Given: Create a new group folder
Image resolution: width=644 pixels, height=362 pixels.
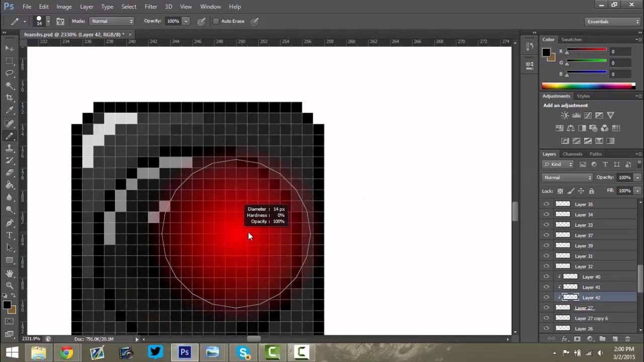Looking at the screenshot, I should (x=602, y=339).
